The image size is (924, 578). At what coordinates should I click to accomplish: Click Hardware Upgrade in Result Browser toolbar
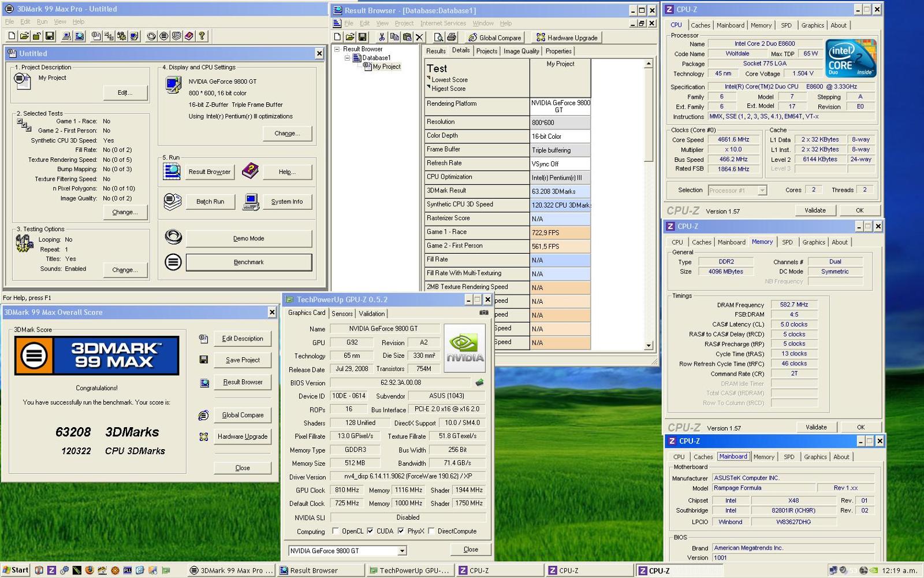pyautogui.click(x=567, y=38)
